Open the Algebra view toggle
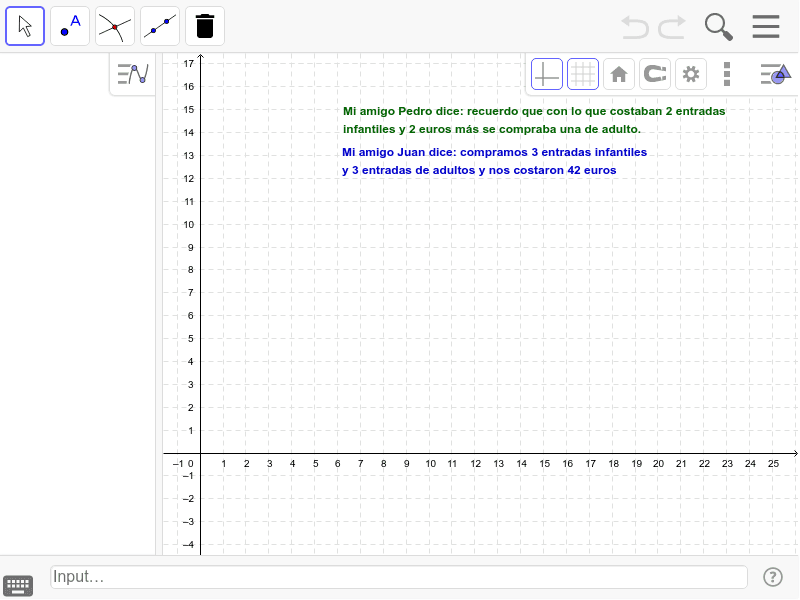This screenshot has width=800, height=600. 133,74
